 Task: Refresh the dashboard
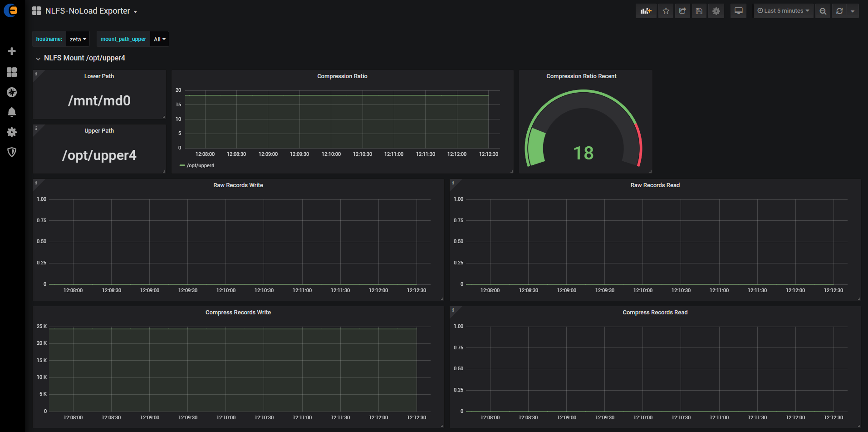coord(839,11)
